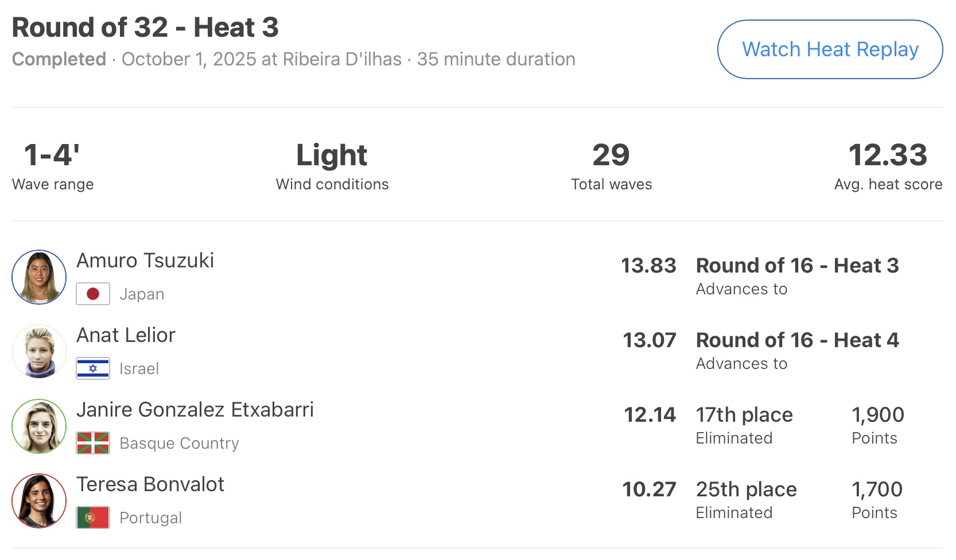This screenshot has width=956, height=560.
Task: Open Amuro Tsuzuki's profile photo
Action: 39,277
